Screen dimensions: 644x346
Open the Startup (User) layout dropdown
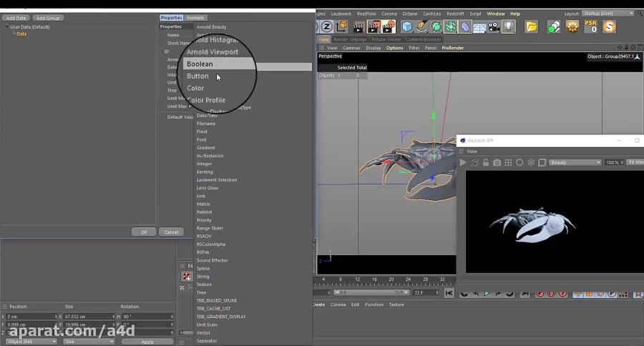click(x=609, y=14)
